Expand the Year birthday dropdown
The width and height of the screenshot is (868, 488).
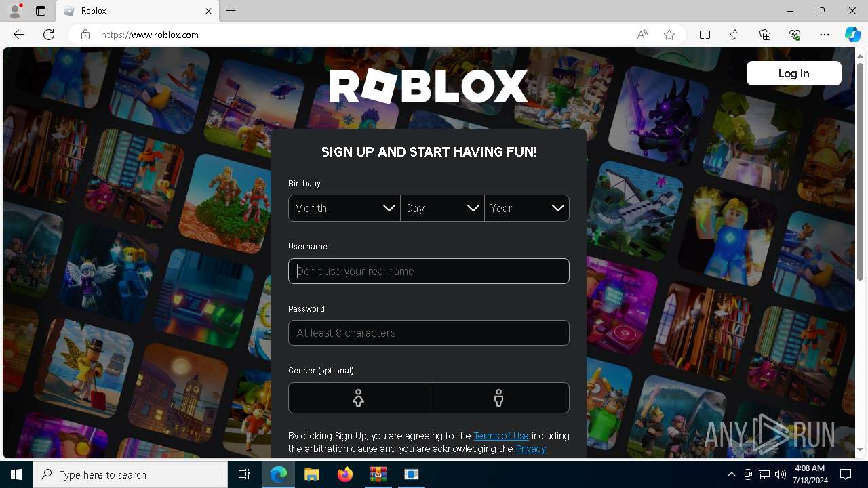[527, 208]
